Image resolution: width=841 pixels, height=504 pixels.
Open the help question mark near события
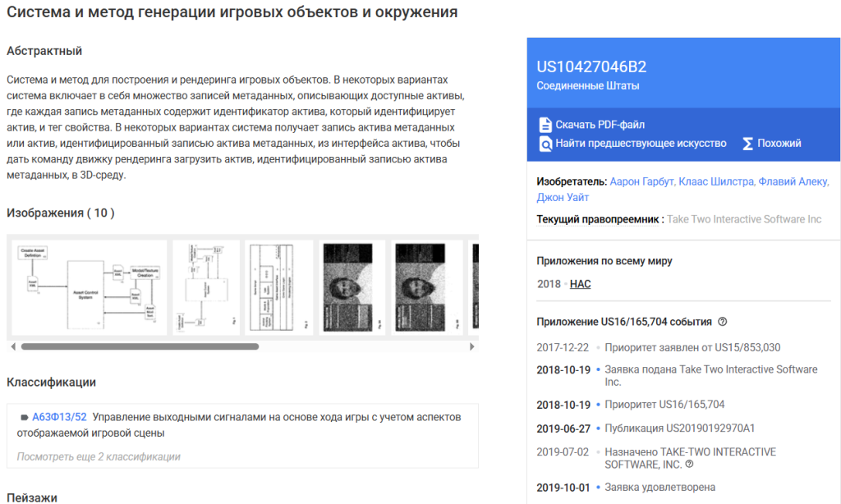722,322
